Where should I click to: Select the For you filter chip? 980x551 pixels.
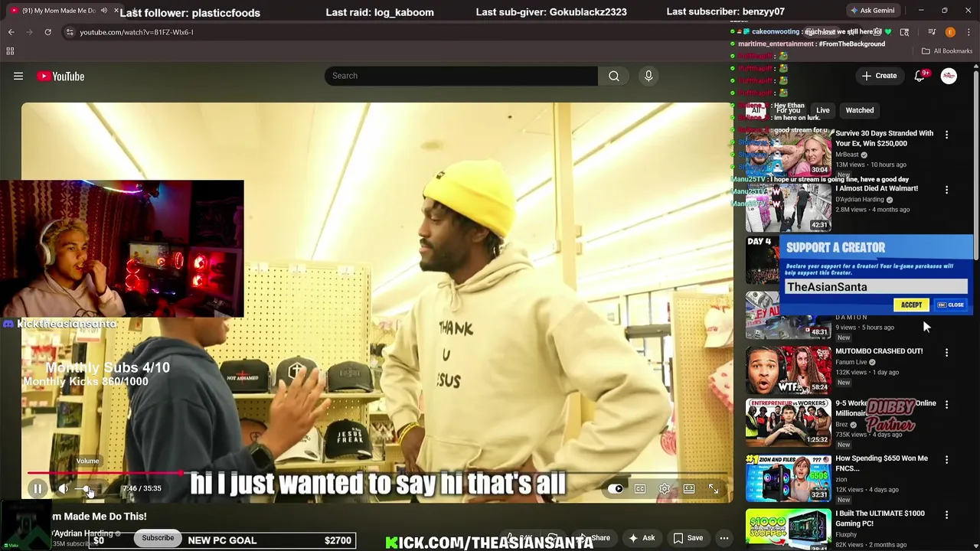[x=788, y=110]
